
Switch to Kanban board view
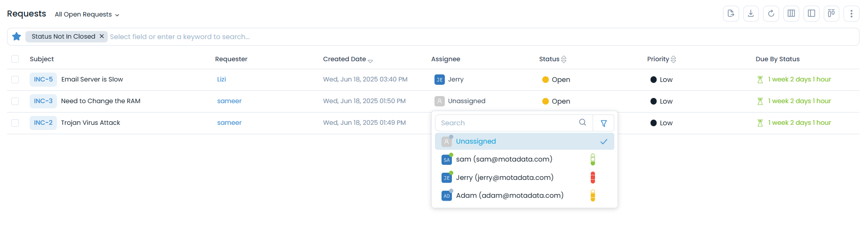[x=831, y=14]
